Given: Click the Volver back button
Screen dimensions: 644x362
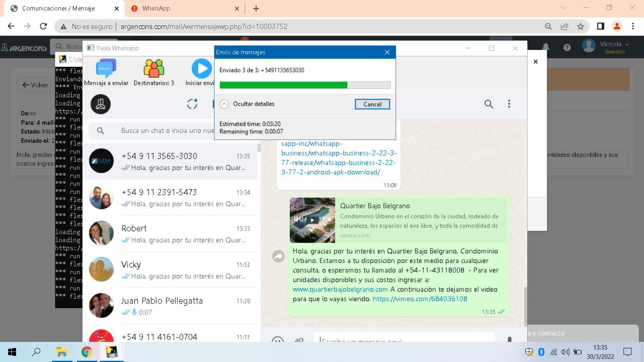Looking at the screenshot, I should pyautogui.click(x=35, y=85).
